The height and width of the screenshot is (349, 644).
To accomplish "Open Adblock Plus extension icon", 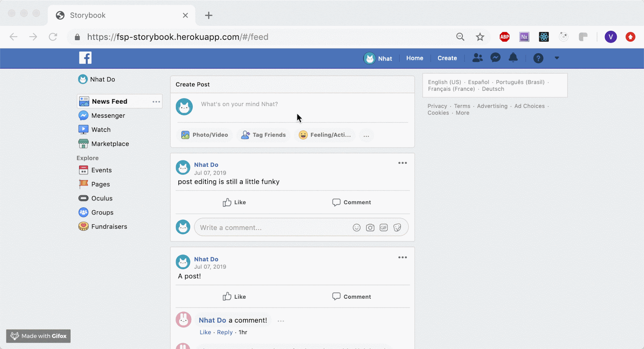I will point(504,37).
